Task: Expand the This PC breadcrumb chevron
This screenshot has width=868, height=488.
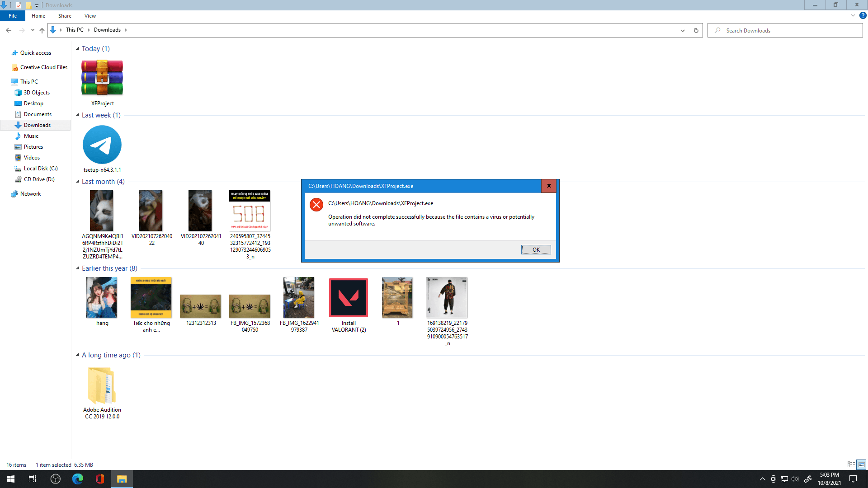Action: (89, 30)
